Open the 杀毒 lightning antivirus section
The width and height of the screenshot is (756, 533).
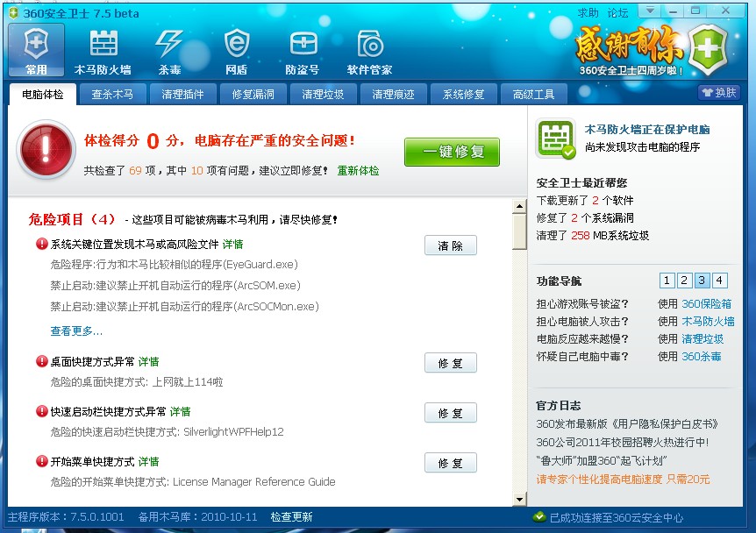pos(169,52)
